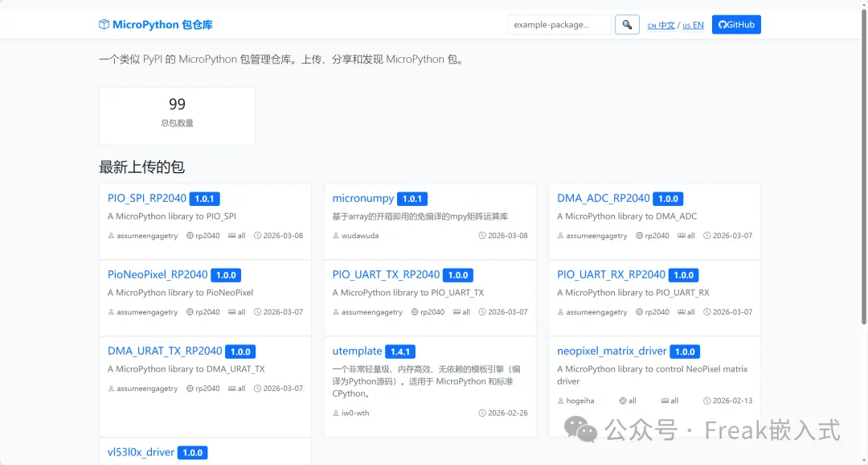Switch language to 中文
This screenshot has width=868, height=465.
click(661, 25)
